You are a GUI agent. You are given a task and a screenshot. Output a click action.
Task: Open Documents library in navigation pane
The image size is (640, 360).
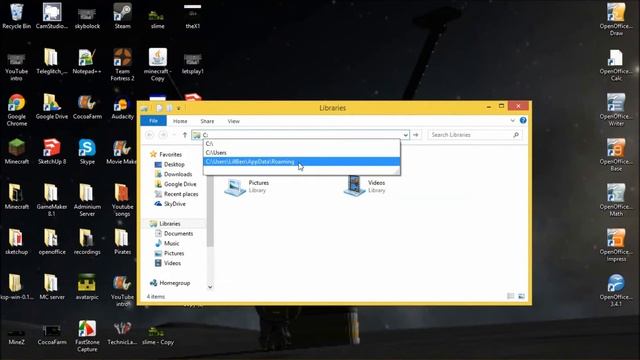click(174, 233)
